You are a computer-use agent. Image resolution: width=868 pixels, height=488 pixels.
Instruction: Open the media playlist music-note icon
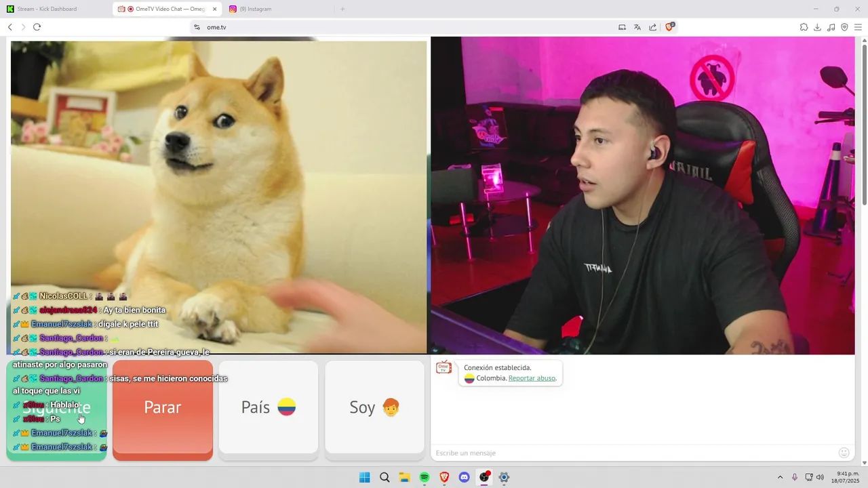[x=831, y=27]
